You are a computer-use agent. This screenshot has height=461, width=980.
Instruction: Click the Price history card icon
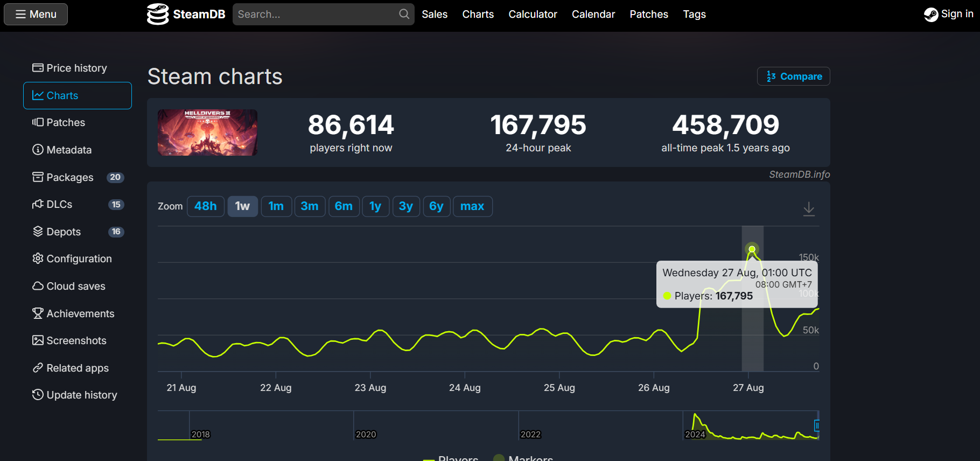pyautogui.click(x=38, y=68)
